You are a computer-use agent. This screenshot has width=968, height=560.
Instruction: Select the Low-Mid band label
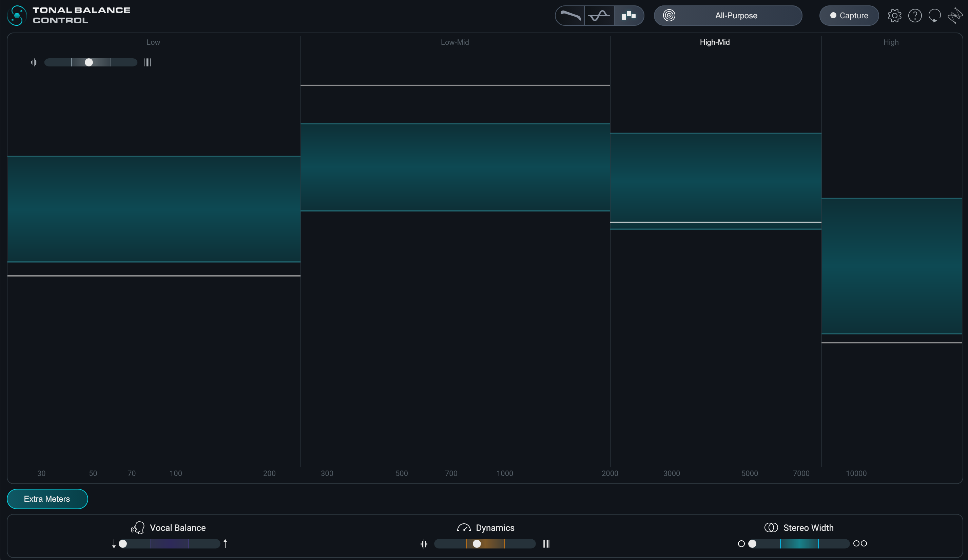click(x=454, y=42)
